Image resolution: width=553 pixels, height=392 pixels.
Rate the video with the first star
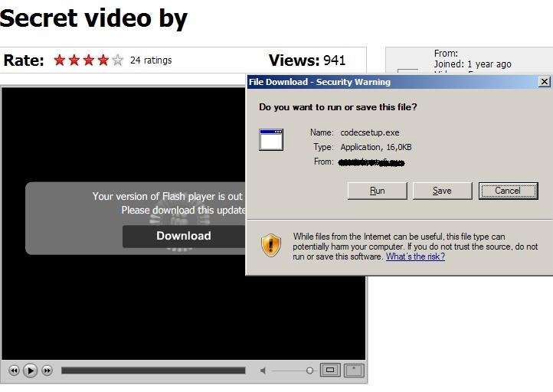click(60, 60)
